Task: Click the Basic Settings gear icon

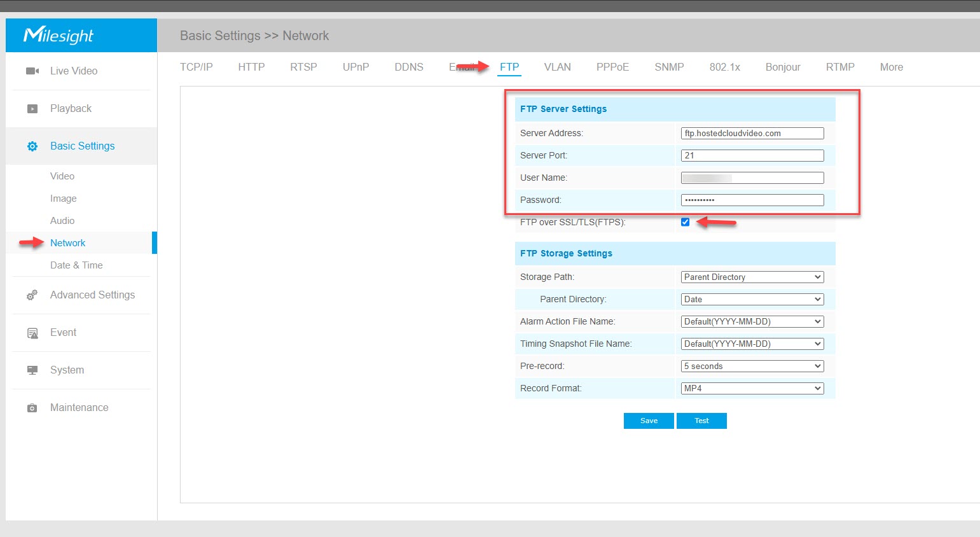Action: point(32,146)
